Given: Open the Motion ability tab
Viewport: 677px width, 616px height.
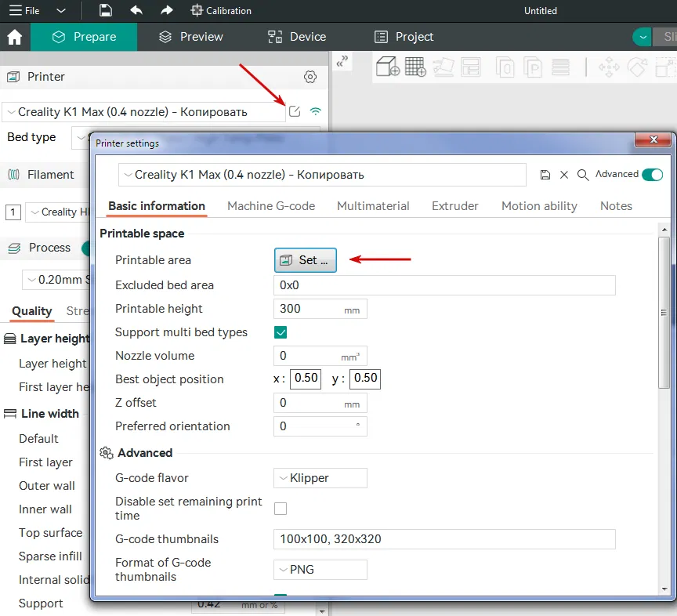Looking at the screenshot, I should point(539,206).
